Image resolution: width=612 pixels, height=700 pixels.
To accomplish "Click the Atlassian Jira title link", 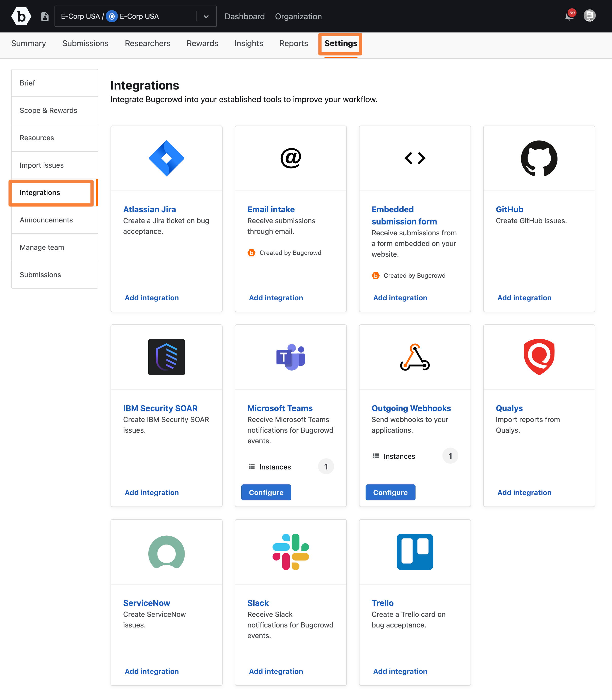I will [150, 209].
